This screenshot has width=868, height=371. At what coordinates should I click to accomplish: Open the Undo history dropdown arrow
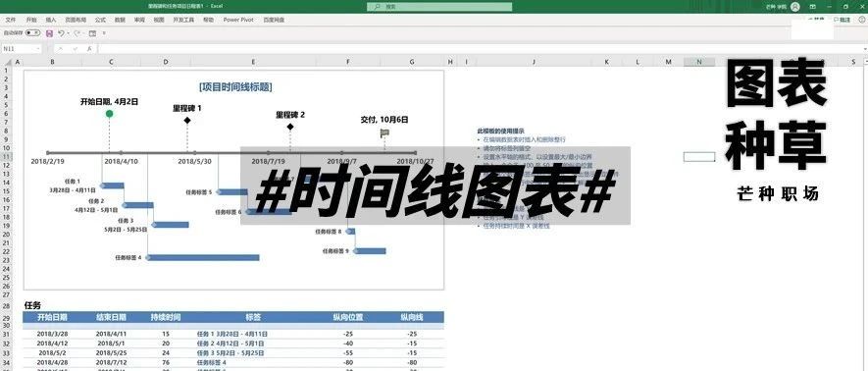68,33
